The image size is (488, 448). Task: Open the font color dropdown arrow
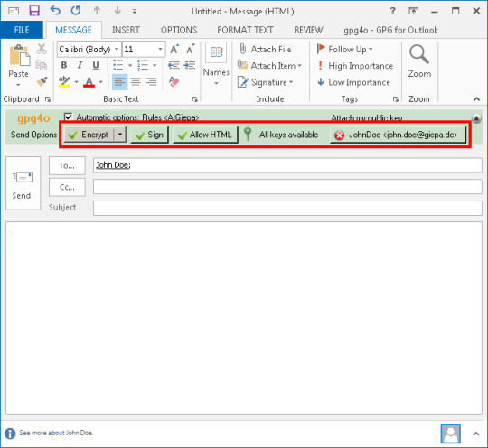[101, 82]
